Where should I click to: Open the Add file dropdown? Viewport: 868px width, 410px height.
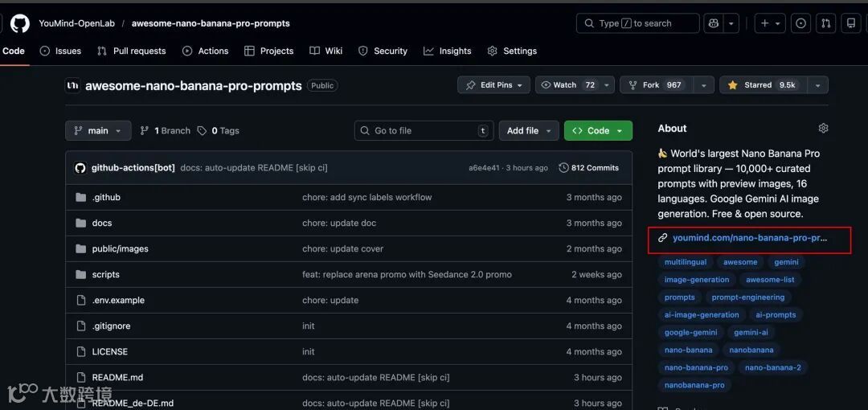coord(529,131)
